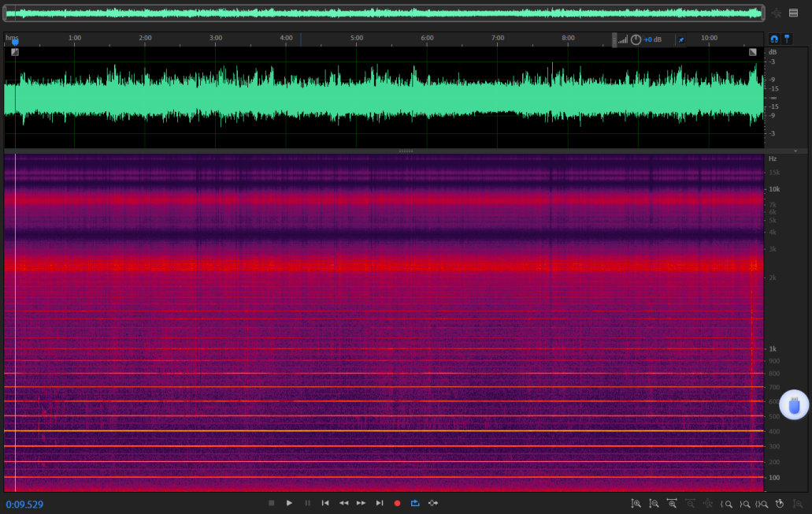Open zoom navigator options list icon
The width and height of the screenshot is (812, 514).
coord(793,13)
